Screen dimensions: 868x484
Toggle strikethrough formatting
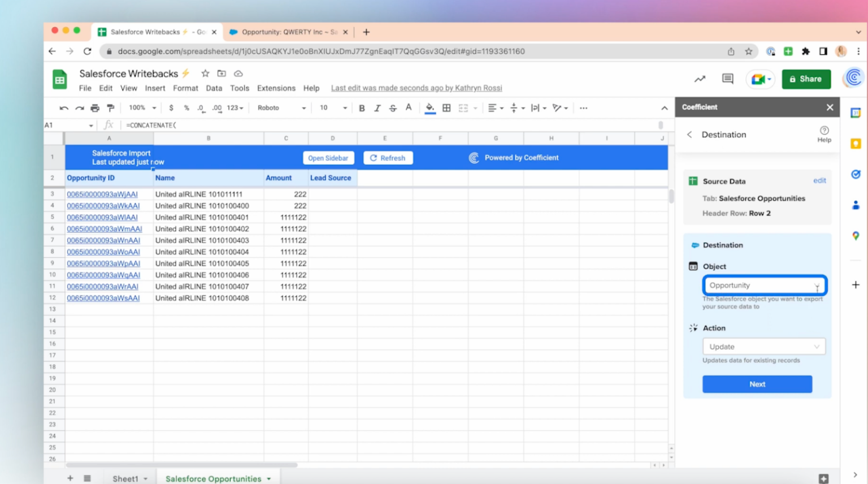pos(393,108)
